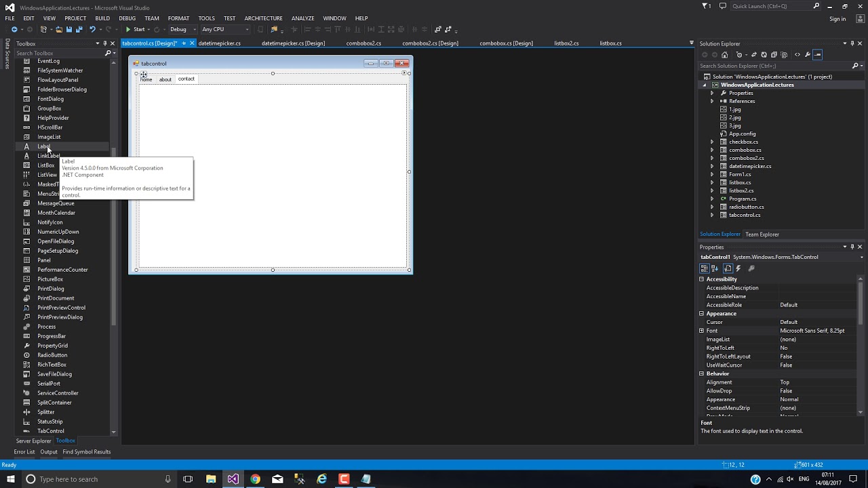
Task: Click the Solution Explorer Home icon
Action: 724,55
